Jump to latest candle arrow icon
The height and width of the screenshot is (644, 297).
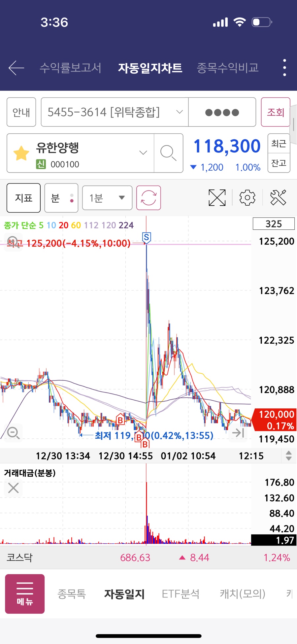coord(238,432)
